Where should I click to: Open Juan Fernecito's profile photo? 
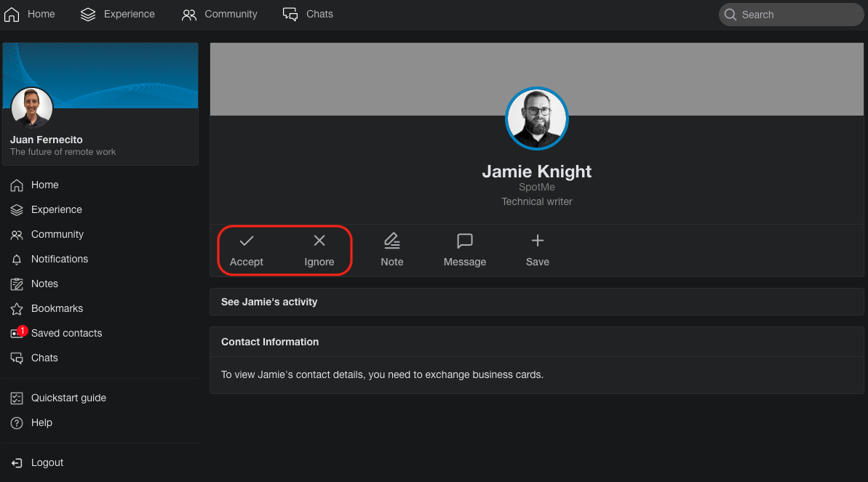[x=31, y=107]
